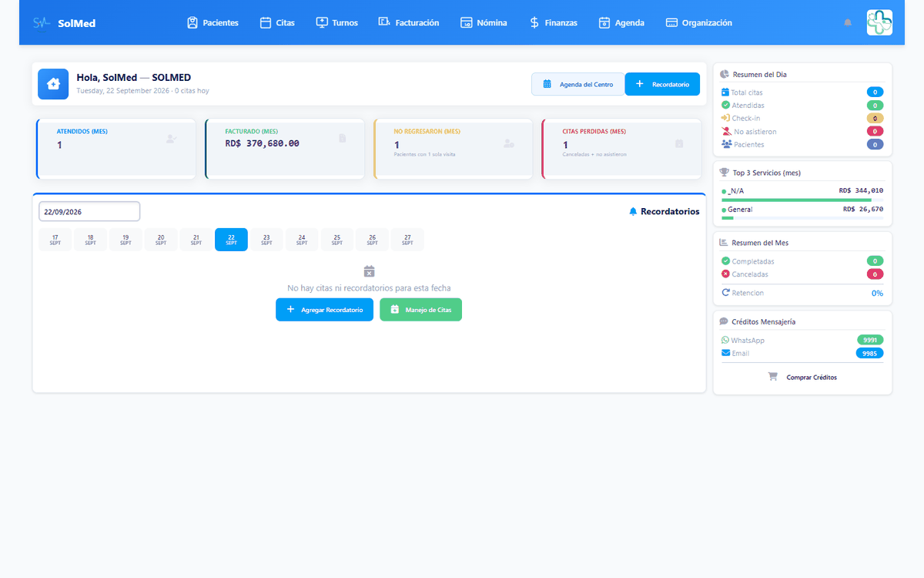The height and width of the screenshot is (578, 924).
Task: Go to the Finanzas section
Action: [553, 22]
